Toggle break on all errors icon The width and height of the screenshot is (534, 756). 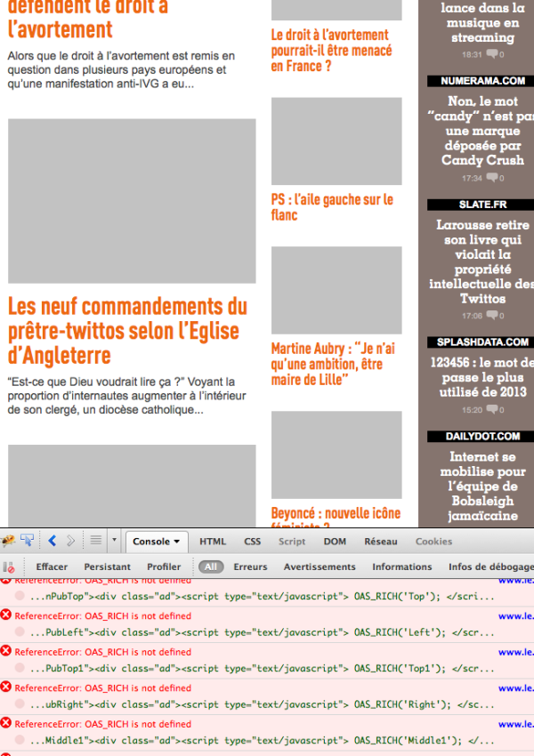[9, 567]
